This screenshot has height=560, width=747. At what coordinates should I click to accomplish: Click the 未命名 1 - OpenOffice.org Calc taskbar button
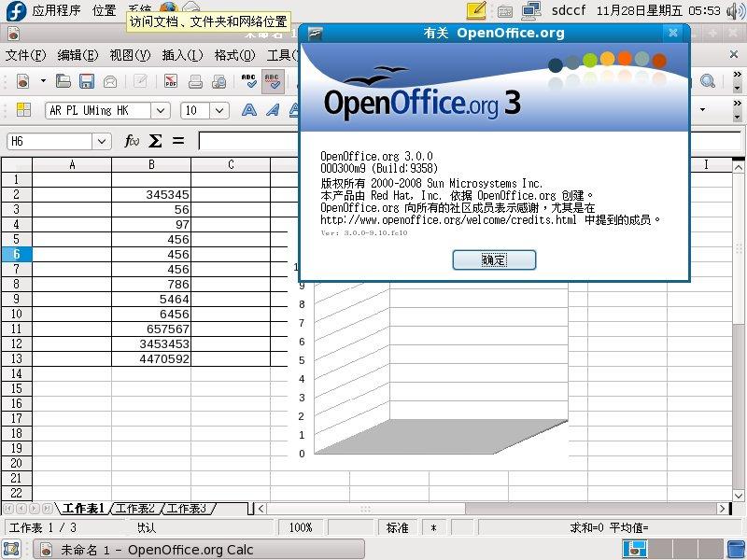point(198,550)
